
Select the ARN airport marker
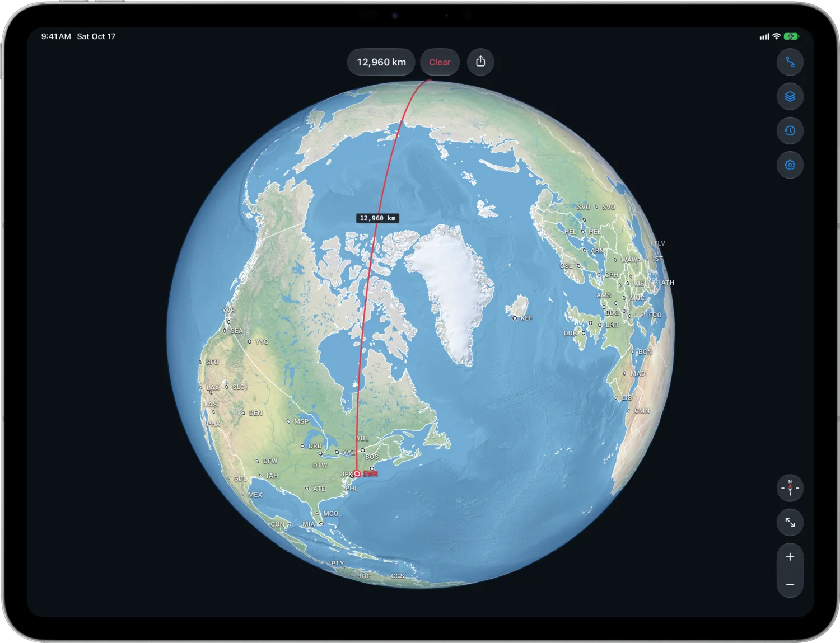tap(585, 250)
